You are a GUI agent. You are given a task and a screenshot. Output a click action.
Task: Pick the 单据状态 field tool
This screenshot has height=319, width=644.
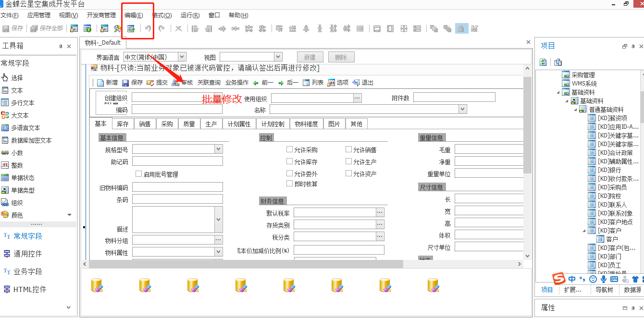(18, 178)
